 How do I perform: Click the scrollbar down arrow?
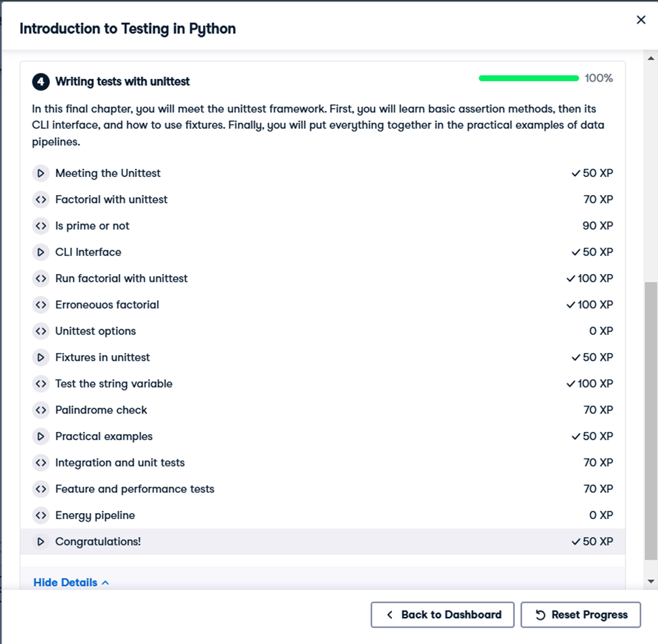(x=651, y=581)
